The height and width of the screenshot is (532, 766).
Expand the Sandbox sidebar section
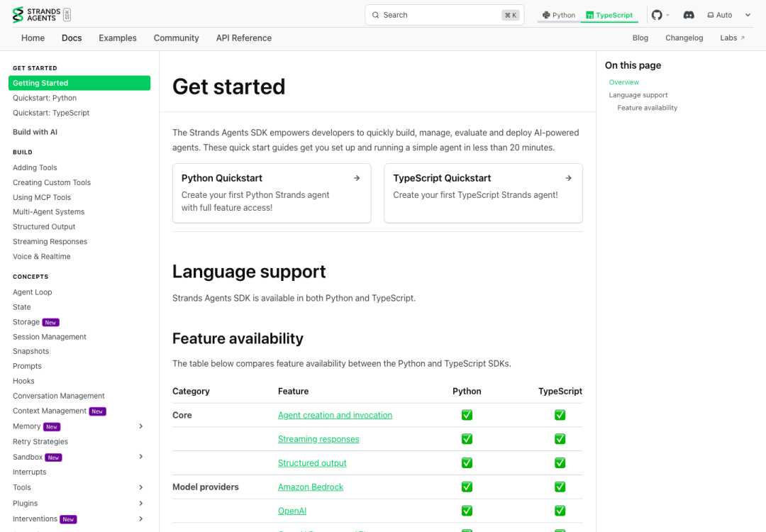140,457
